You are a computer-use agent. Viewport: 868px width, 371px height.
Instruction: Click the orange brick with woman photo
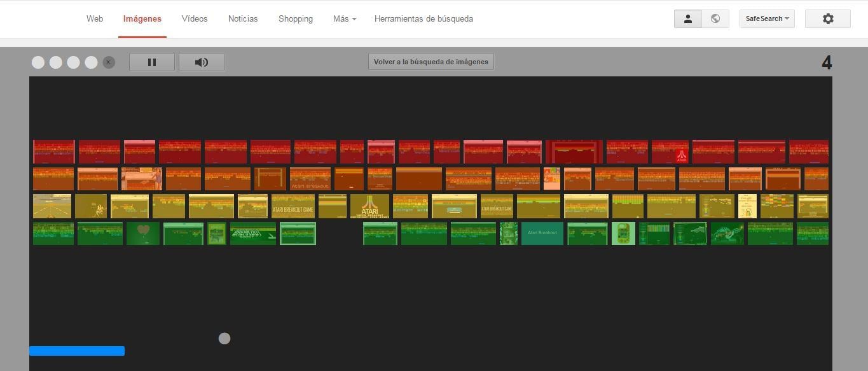pos(142,179)
